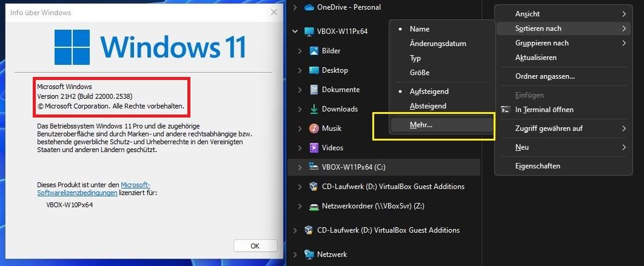Click the C: drive icon
Viewport: 644px width, 266px height.
coord(314,167)
